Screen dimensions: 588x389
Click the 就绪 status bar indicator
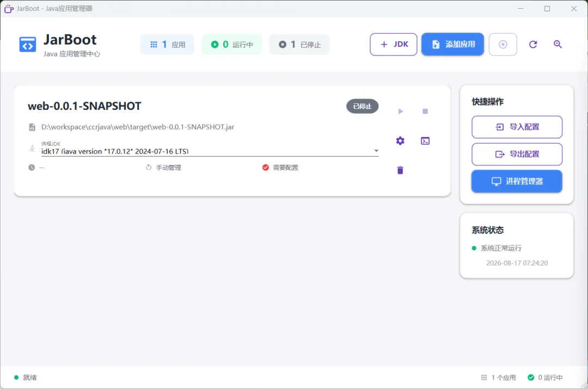click(x=26, y=378)
